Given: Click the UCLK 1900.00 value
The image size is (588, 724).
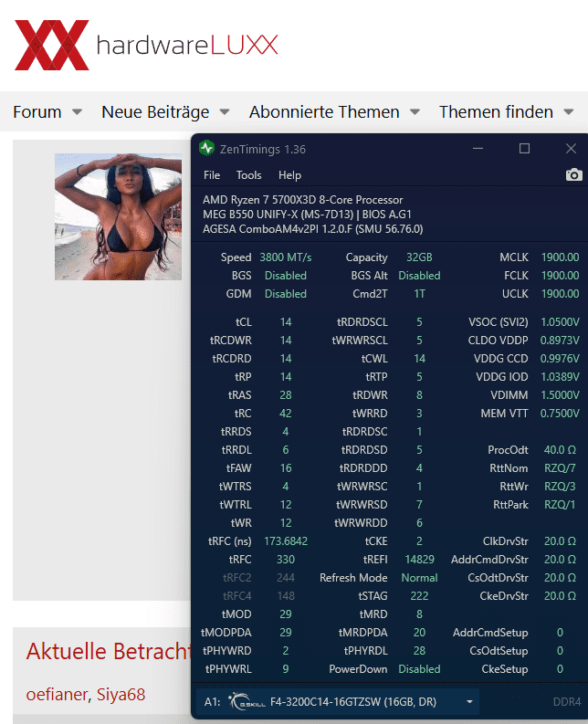Looking at the screenshot, I should click(x=560, y=294).
